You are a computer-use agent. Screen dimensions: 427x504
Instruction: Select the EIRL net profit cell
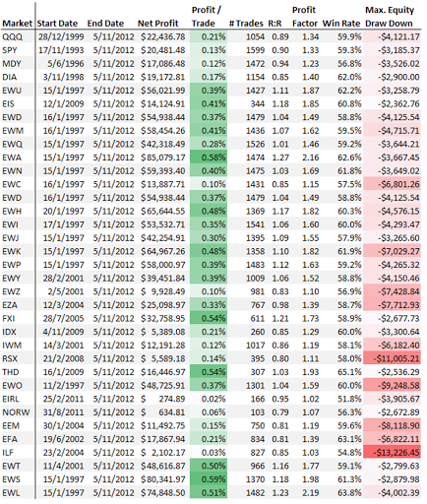[163, 399]
